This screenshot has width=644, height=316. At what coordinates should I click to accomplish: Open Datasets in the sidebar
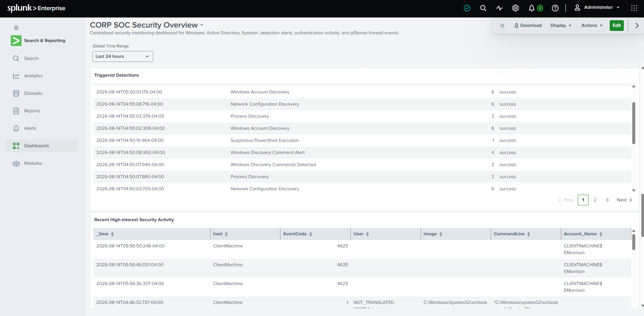(x=42, y=93)
